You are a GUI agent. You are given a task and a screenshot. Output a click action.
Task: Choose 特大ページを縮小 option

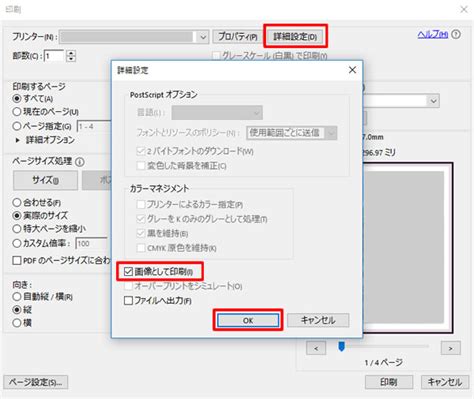[x=17, y=229]
